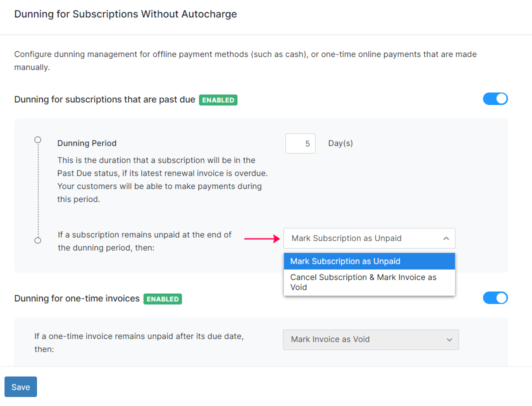532x406 pixels.
Task: Disable the one-time invoices dunning switch
Action: click(495, 298)
